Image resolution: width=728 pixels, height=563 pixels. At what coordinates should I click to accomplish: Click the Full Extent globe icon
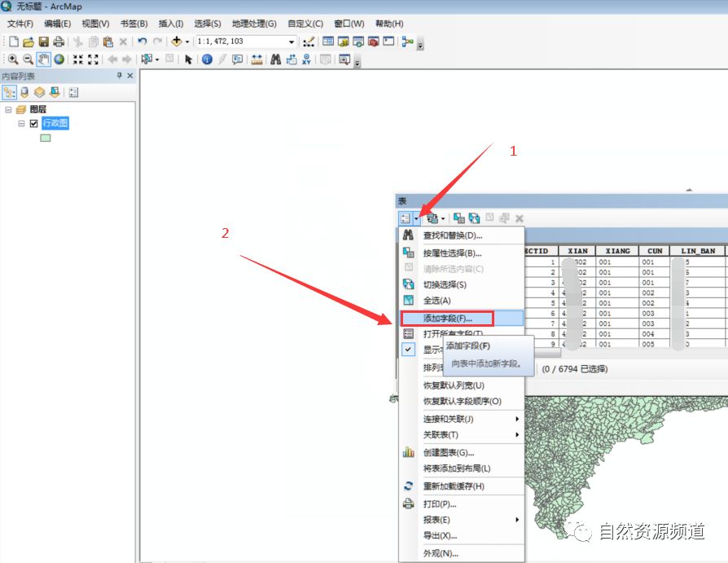59,59
